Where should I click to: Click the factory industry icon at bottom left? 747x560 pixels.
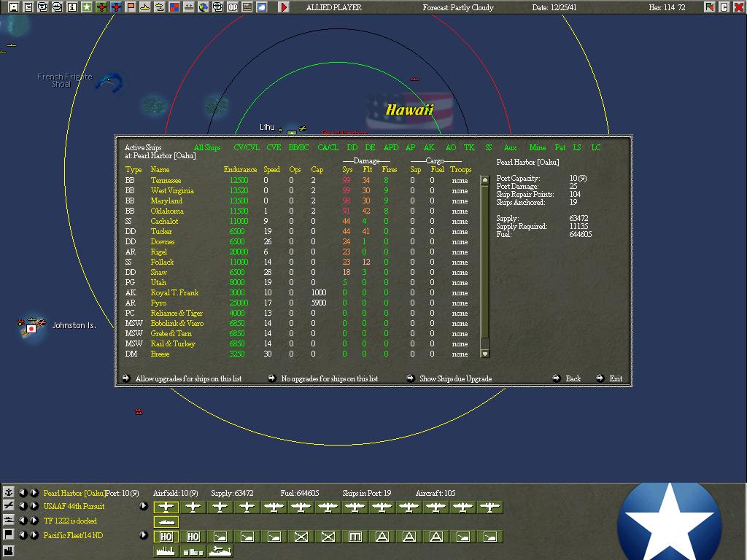pyautogui.click(x=9, y=551)
